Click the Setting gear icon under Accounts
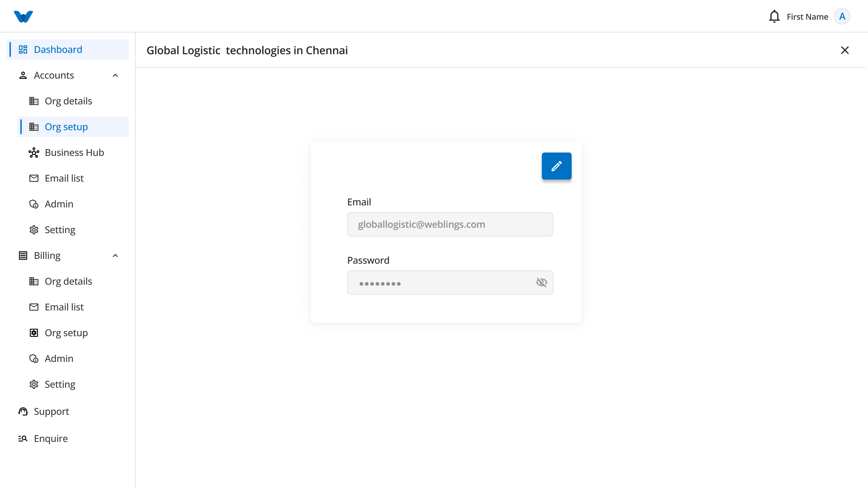 [x=34, y=230]
